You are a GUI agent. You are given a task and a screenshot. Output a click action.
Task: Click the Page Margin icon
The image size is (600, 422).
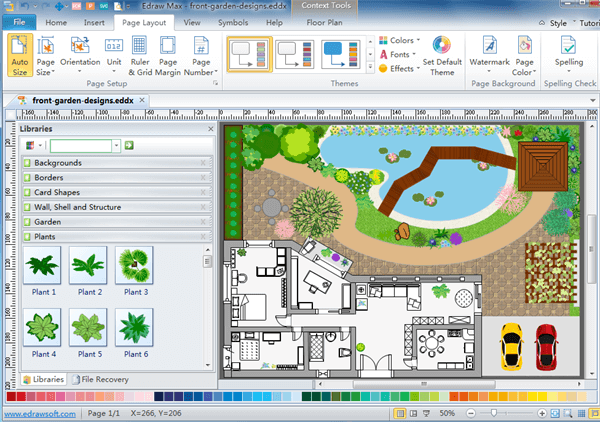pyautogui.click(x=168, y=55)
